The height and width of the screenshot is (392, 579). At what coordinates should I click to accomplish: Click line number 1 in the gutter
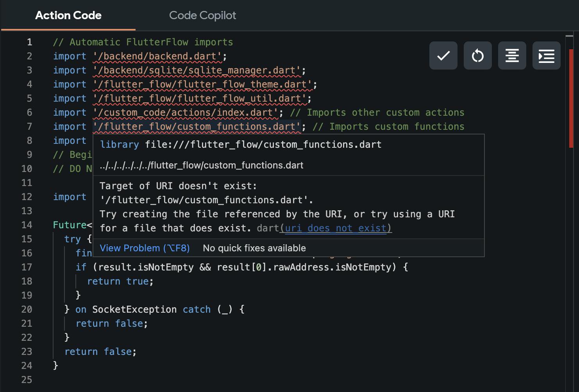[29, 42]
